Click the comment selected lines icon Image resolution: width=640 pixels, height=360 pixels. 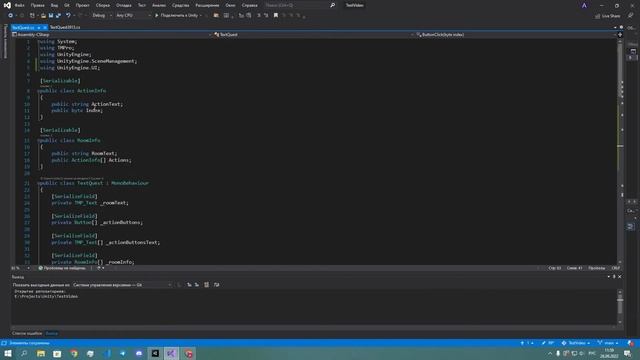(259, 16)
